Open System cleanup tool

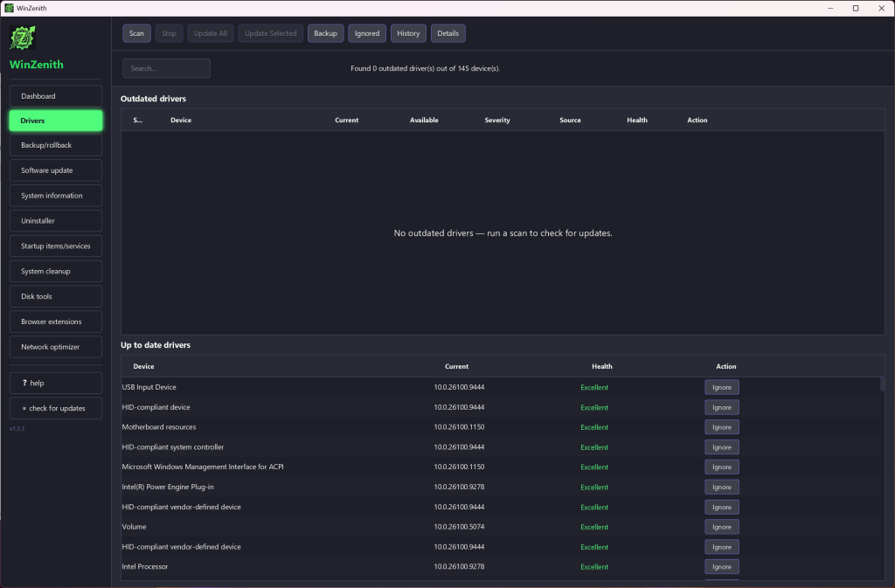coord(56,271)
